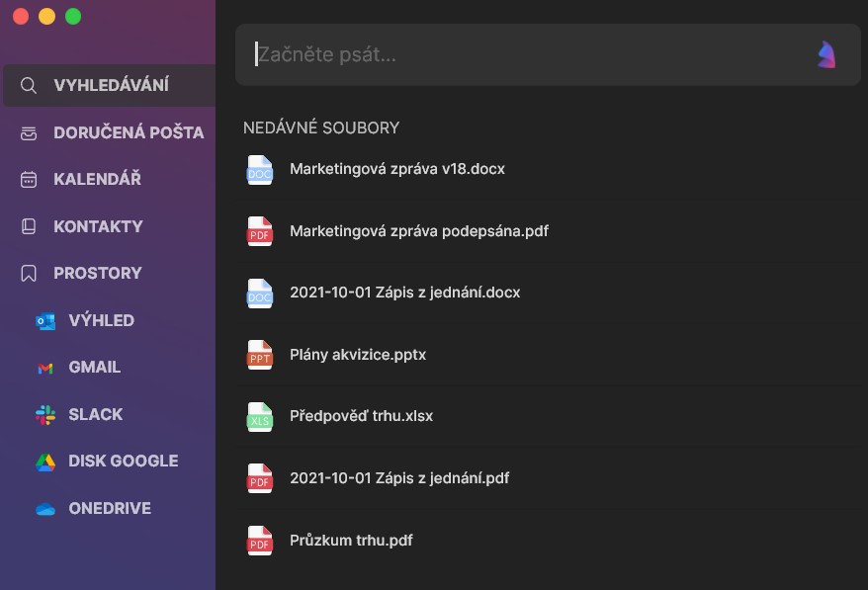Screen dimensions: 868x590
Task: Focus the Začněte psát search field
Action: pyautogui.click(x=524, y=54)
